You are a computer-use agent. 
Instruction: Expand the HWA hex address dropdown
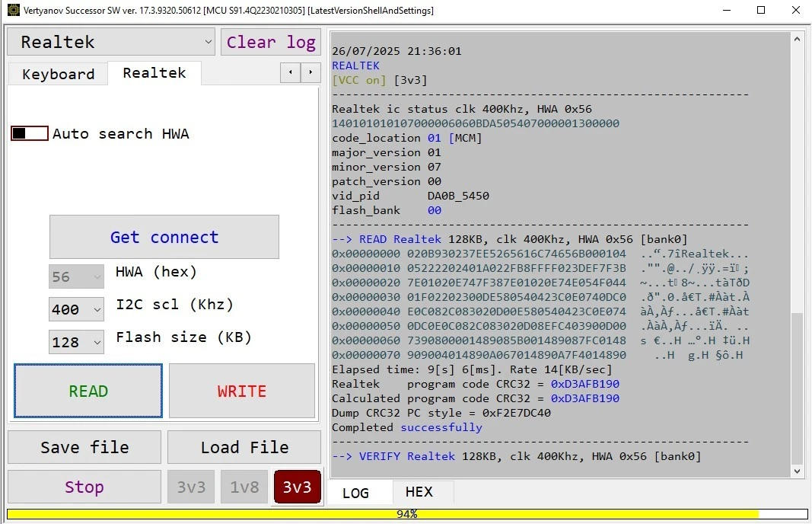(76, 277)
